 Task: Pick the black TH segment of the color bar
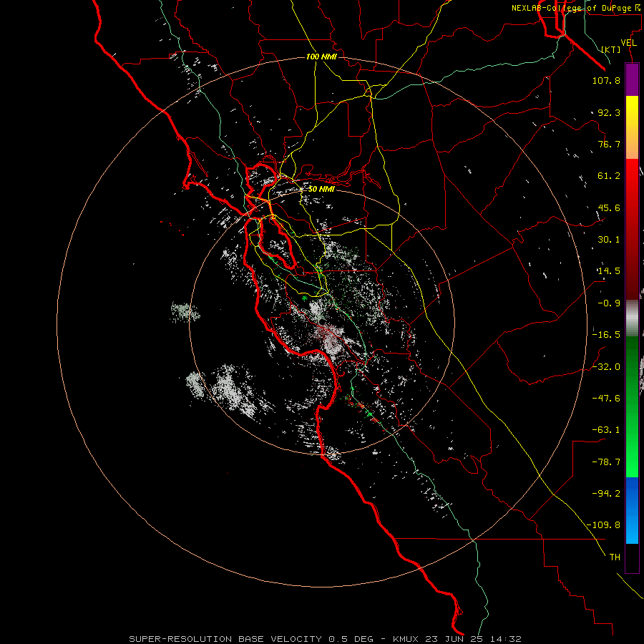pyautogui.click(x=632, y=557)
